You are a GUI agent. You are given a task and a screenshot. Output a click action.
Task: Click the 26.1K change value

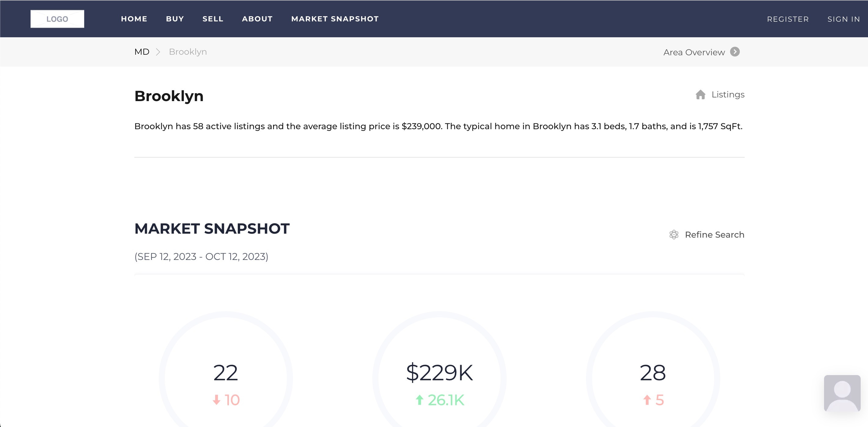(x=446, y=400)
